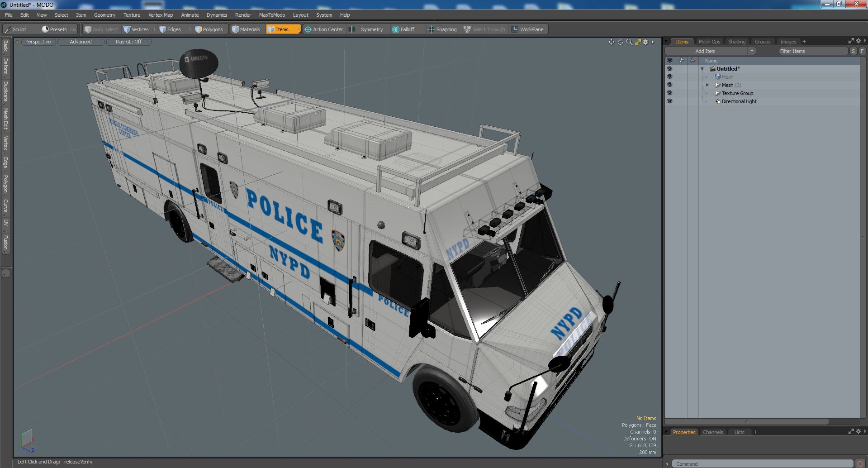Switch to the Mesh Ops tab
The image size is (868, 468).
coord(709,42)
